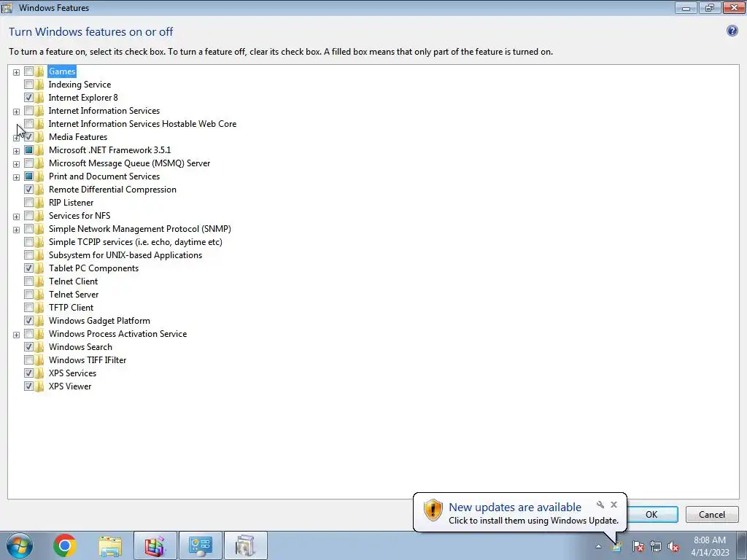Expand the Media Features node
The image size is (747, 560).
pos(16,138)
